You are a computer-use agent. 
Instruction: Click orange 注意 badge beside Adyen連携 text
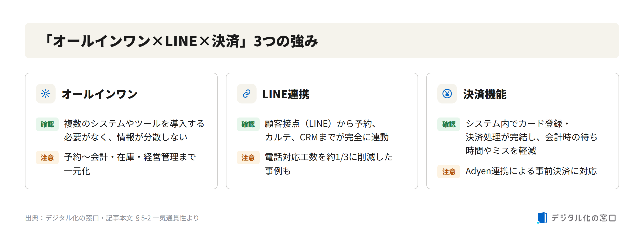[449, 172]
